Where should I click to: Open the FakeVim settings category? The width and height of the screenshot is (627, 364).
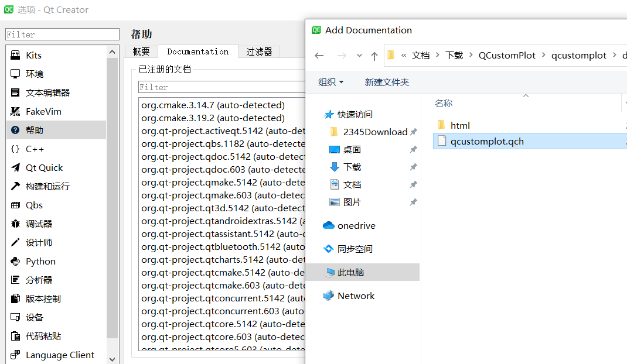coord(56,111)
